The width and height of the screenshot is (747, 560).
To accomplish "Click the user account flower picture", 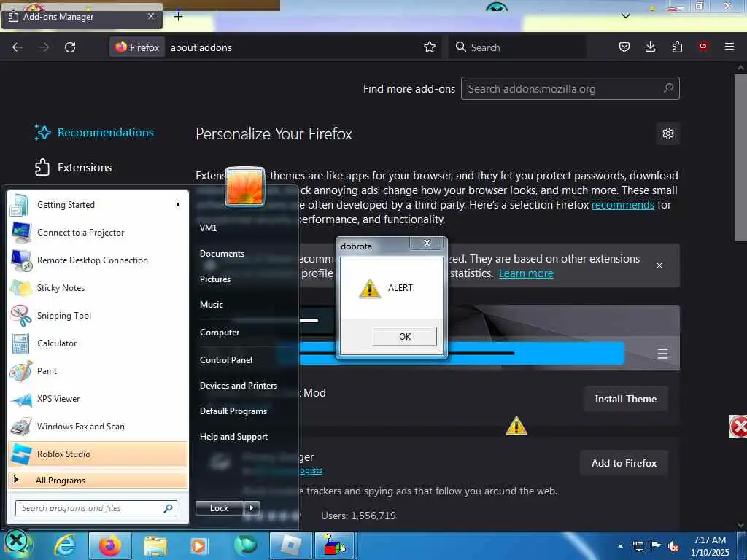I will 245,186.
